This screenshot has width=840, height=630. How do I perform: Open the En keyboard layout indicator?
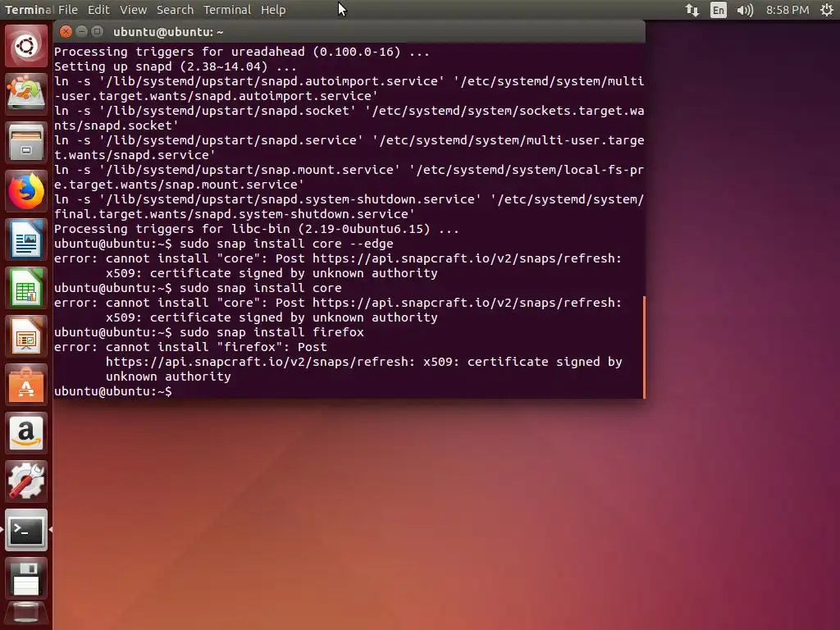(719, 10)
